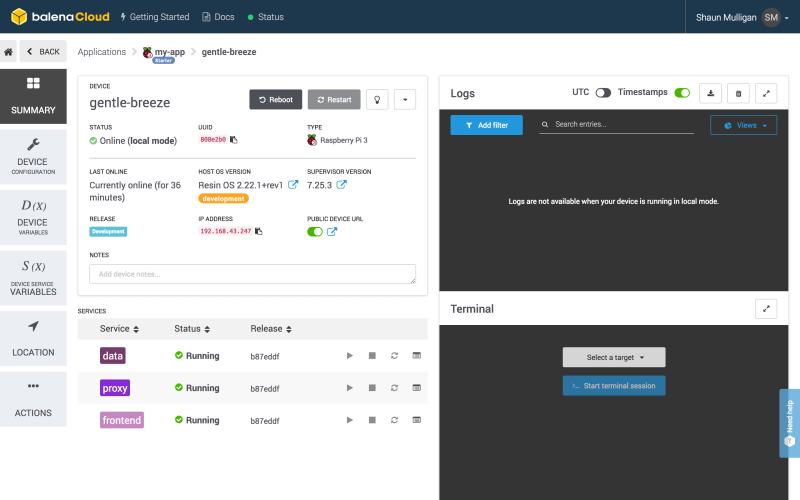Open the Location sidebar tab

(33, 339)
